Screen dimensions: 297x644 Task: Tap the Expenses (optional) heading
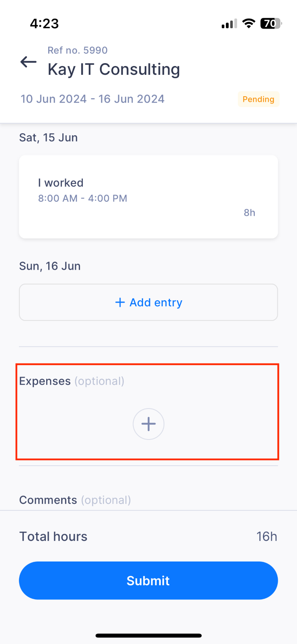click(x=72, y=381)
